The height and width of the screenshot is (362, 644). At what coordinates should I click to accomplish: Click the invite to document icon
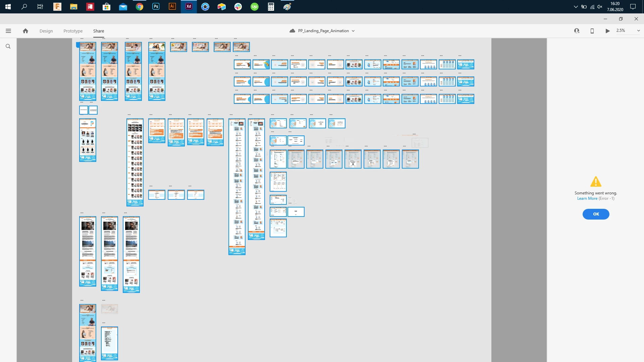pyautogui.click(x=577, y=31)
